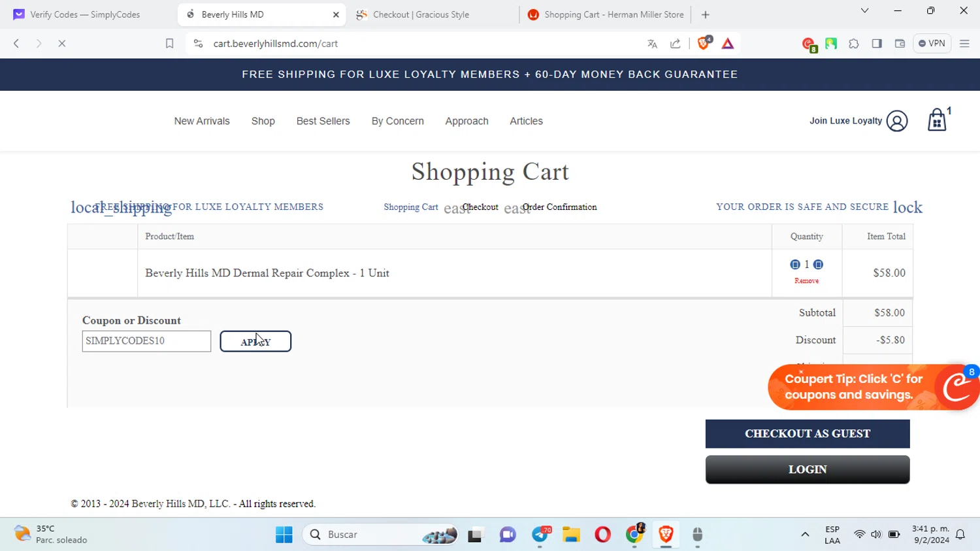Open a new browser tab
The image size is (980, 551).
tap(706, 14)
